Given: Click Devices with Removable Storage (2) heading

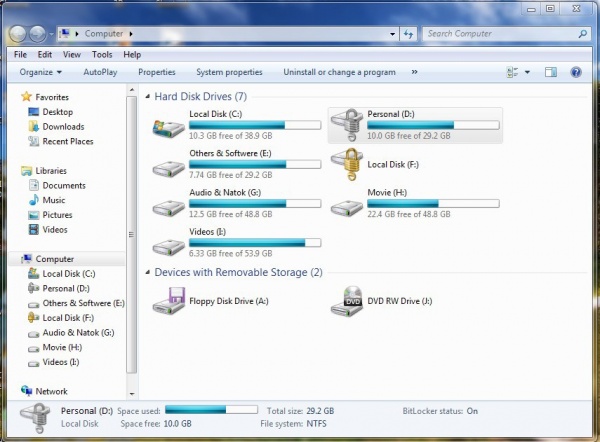Looking at the screenshot, I should pos(238,272).
